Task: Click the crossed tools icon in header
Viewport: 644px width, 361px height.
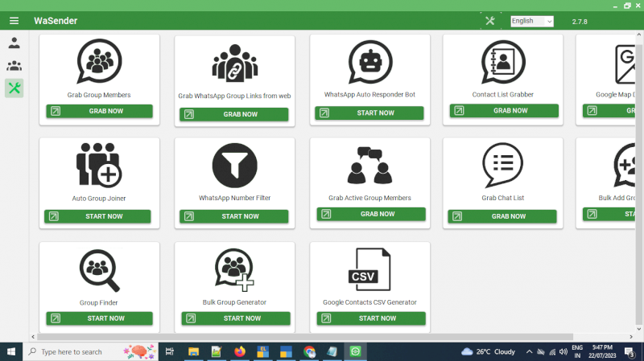Action: tap(490, 21)
